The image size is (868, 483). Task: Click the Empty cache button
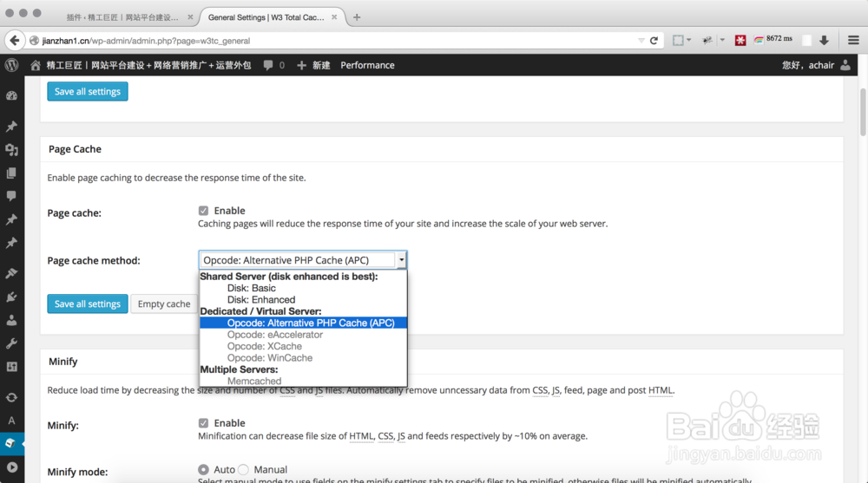click(164, 304)
